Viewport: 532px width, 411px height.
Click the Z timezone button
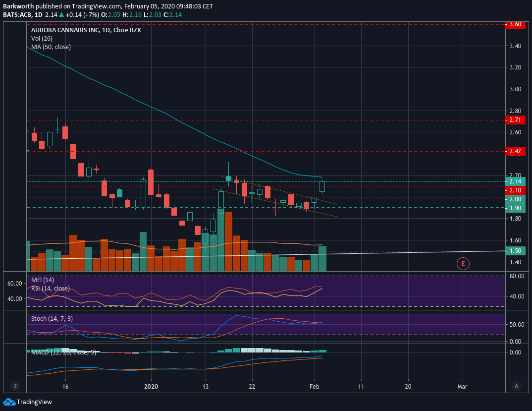15,386
